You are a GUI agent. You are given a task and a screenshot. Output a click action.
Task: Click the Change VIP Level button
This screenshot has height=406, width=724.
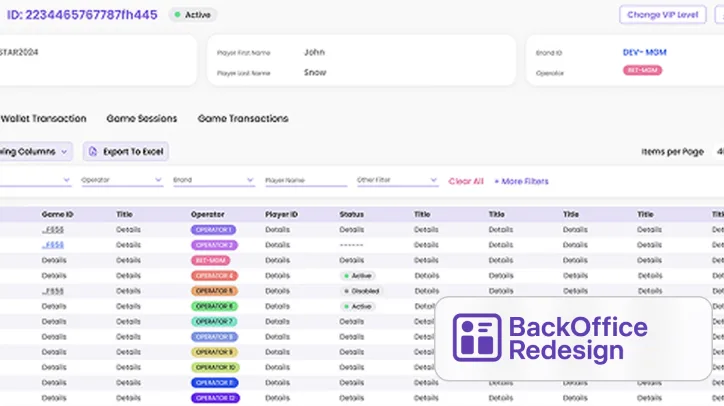coord(663,15)
